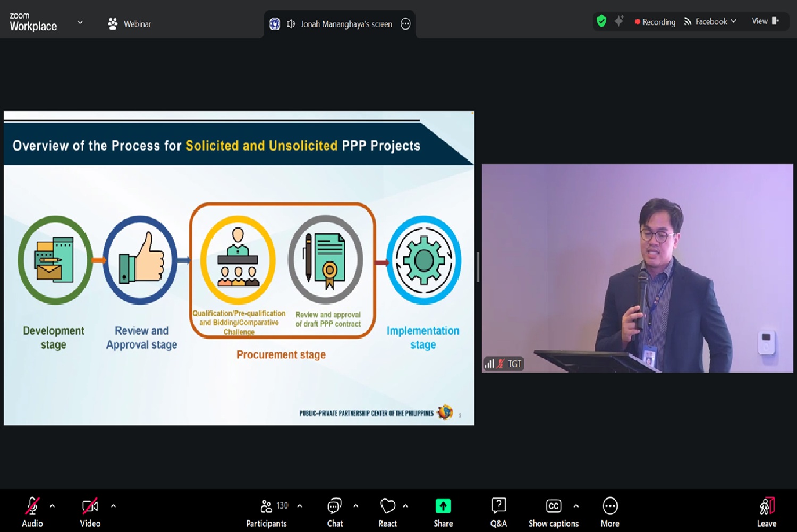The image size is (797, 532).
Task: Open shared screen options ellipsis
Action: point(405,24)
